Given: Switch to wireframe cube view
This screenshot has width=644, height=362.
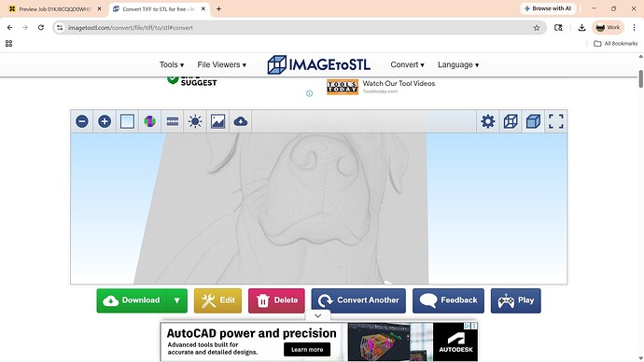Looking at the screenshot, I should (x=511, y=121).
